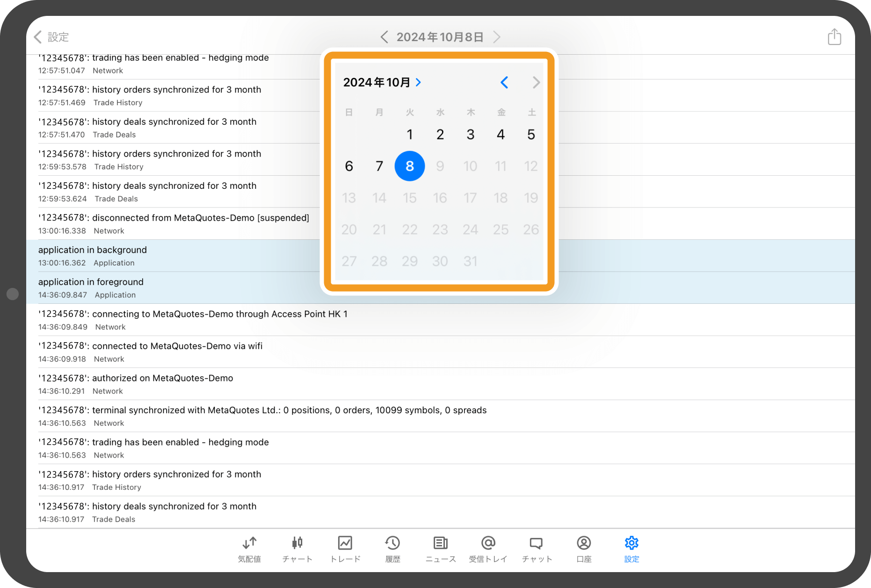Screen dimensions: 871x588
Task: Open the トレード trade tab
Action: (x=345, y=549)
